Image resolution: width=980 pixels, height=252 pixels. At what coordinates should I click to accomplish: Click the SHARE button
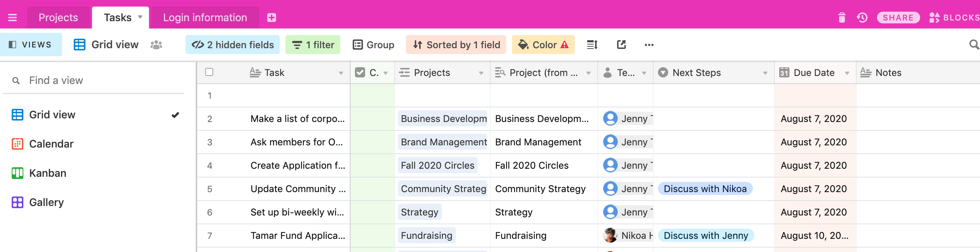[x=898, y=18]
